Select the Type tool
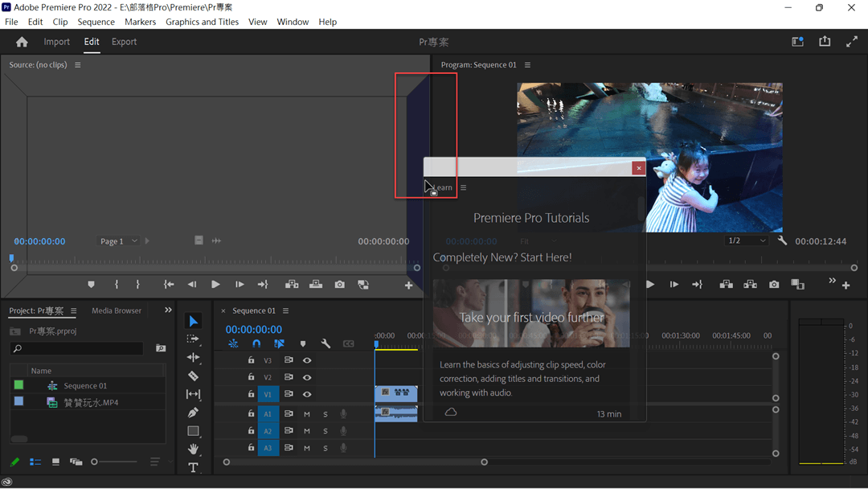The image size is (868, 489). click(x=193, y=467)
